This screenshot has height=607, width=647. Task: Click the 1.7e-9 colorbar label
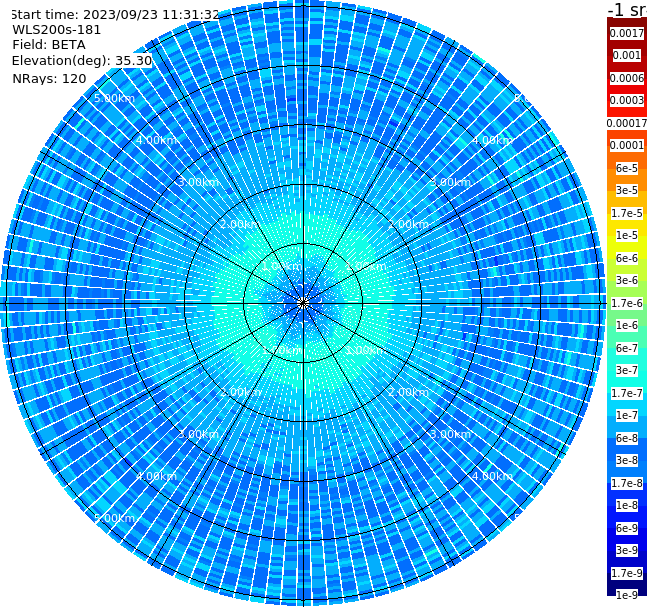click(627, 573)
